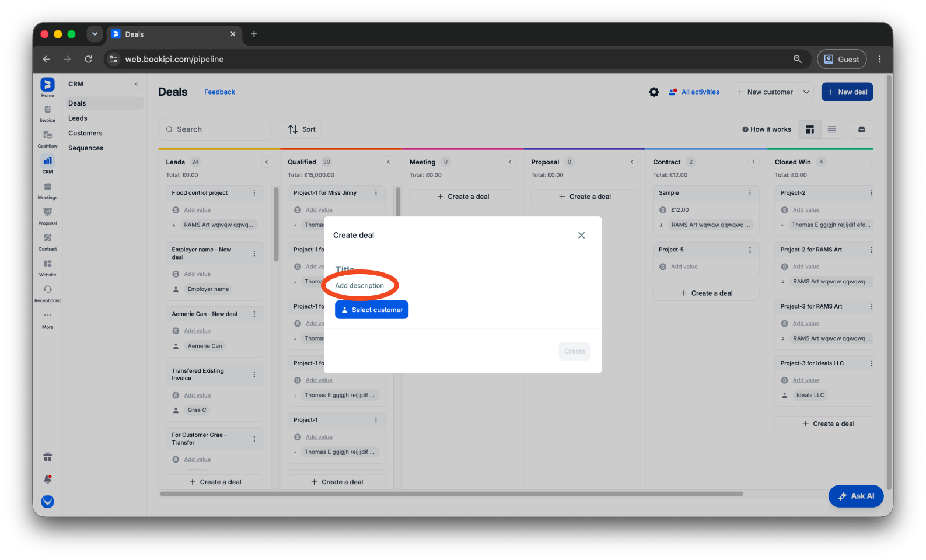The width and height of the screenshot is (926, 560).
Task: Click Create a deal in Proposal column
Action: click(x=584, y=197)
